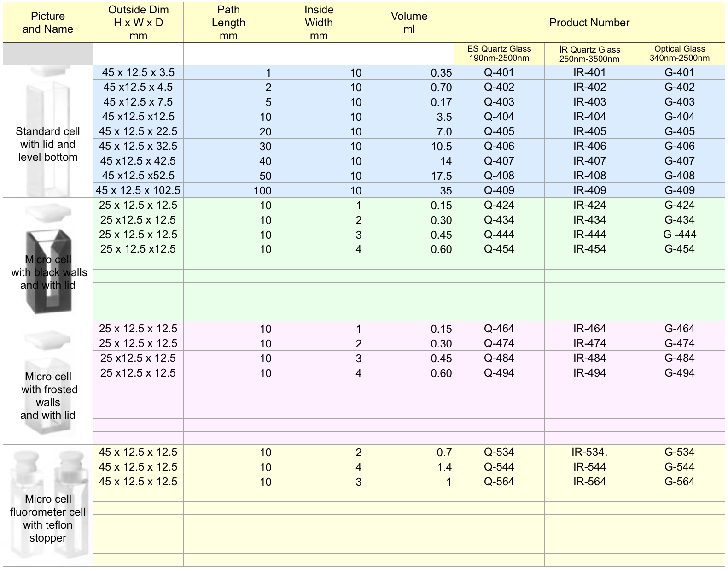
Task: Click product number G-564
Action: point(680,482)
